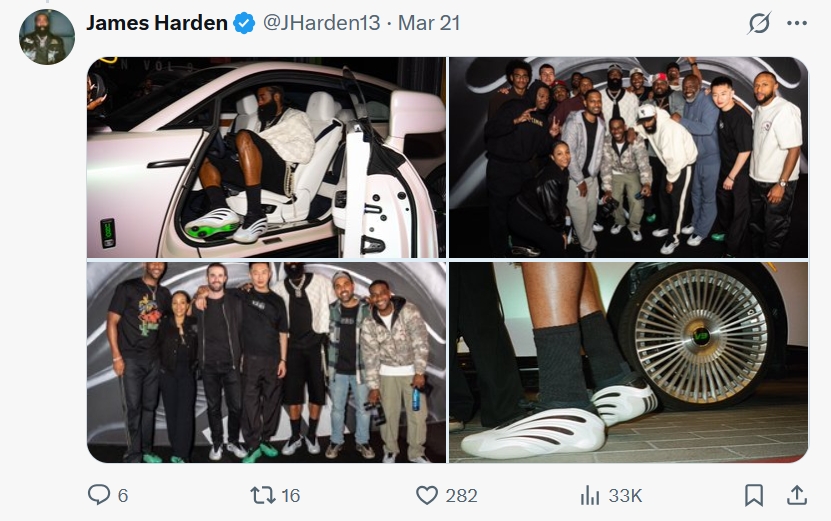Click the Mar 21 timestamp
The image size is (831, 521).
pos(429,23)
